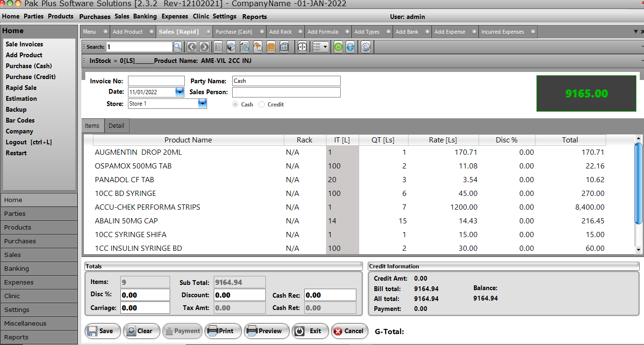Click the green power toolbar icon
This screenshot has width=644, height=345.
click(338, 47)
